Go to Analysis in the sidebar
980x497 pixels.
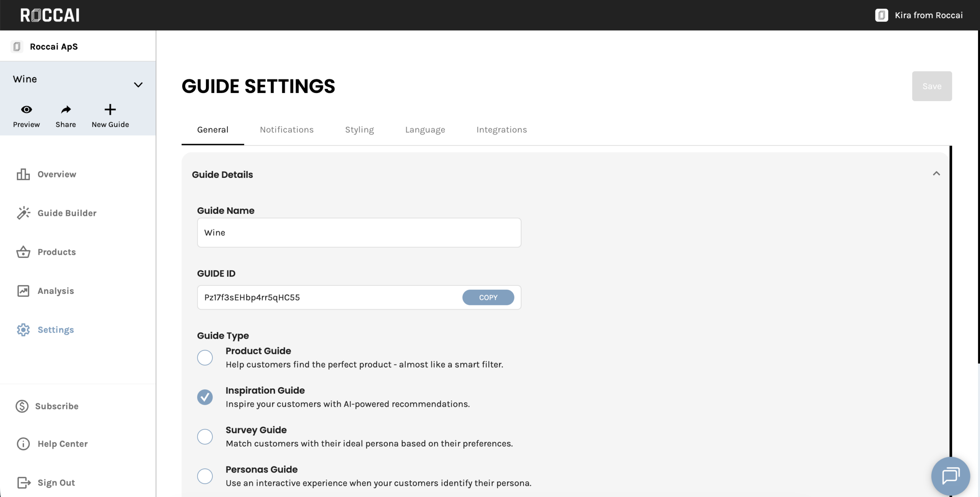tap(56, 291)
